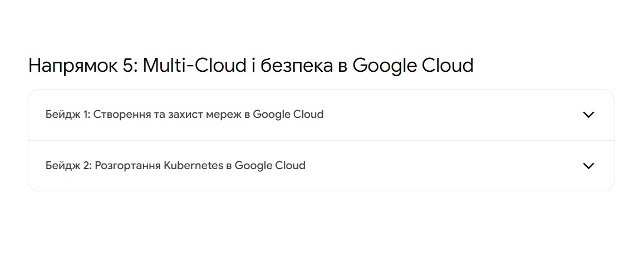Click the down-arrow icon beside Розгортання Kubernetes
Image resolution: width=644 pixels, height=267 pixels.
tap(588, 166)
